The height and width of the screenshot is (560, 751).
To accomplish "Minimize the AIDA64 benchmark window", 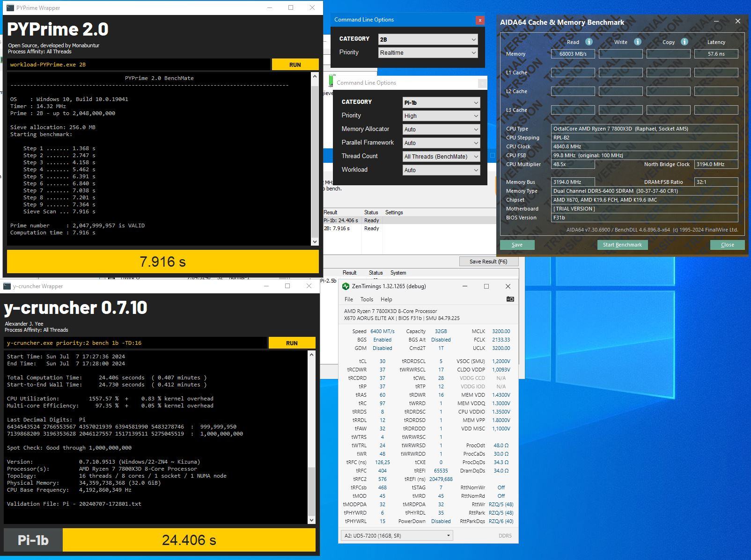I will (716, 22).
